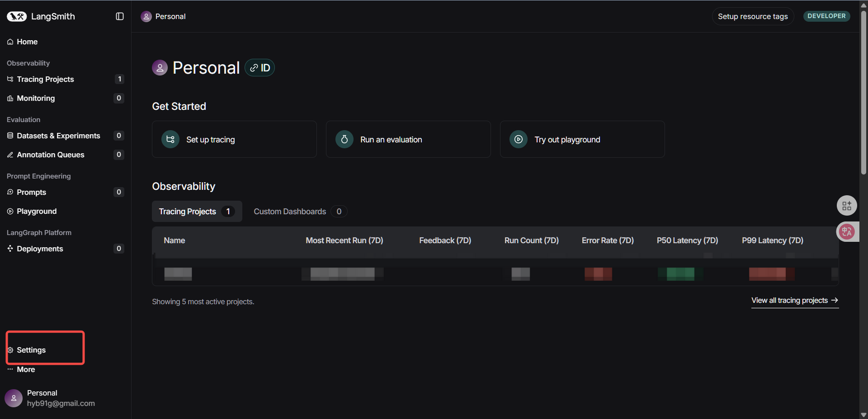Copy workspace ID via the ID badge
Image resolution: width=868 pixels, height=419 pixels.
260,68
